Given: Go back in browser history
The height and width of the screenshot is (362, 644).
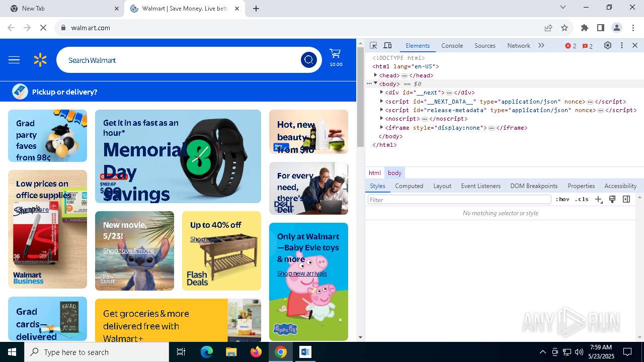Looking at the screenshot, I should (x=11, y=28).
